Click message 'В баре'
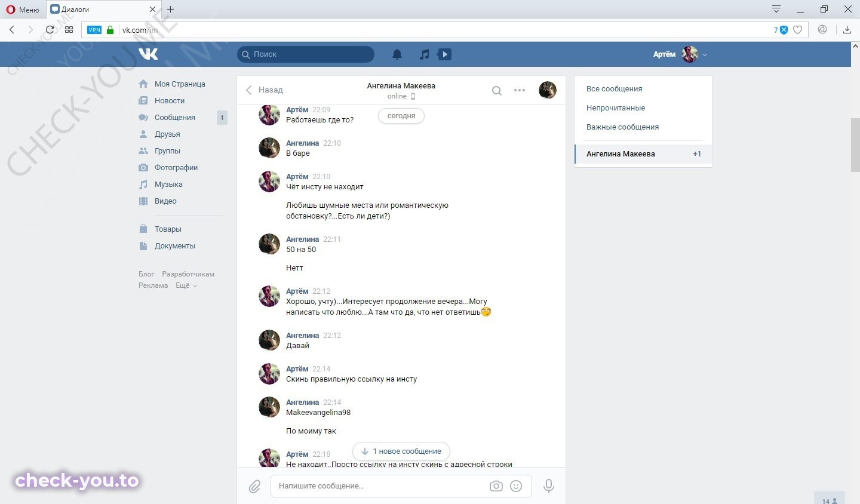860x504 pixels. [298, 153]
